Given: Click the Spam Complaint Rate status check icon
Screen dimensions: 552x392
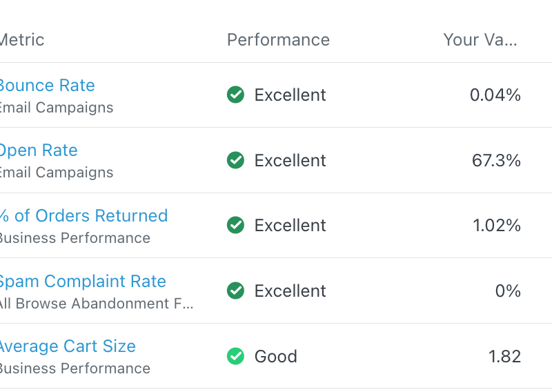Looking at the screenshot, I should pyautogui.click(x=236, y=291).
